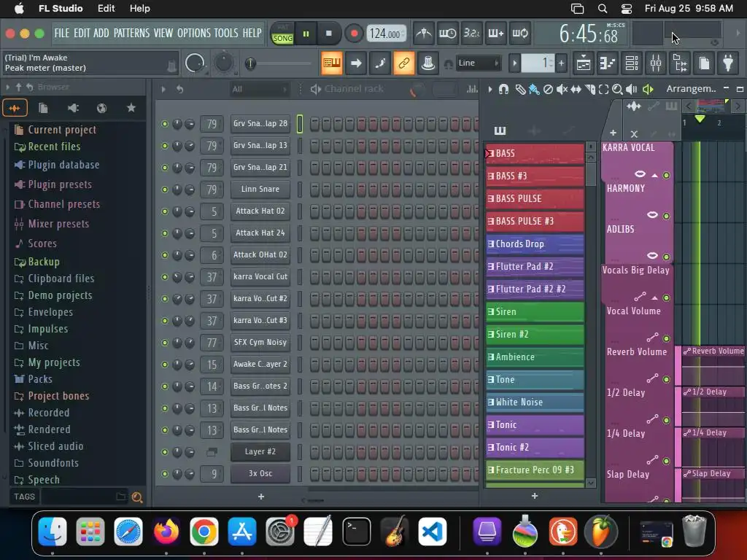Pause playback with the pause button
Screen dimensions: 747x560
click(306, 34)
